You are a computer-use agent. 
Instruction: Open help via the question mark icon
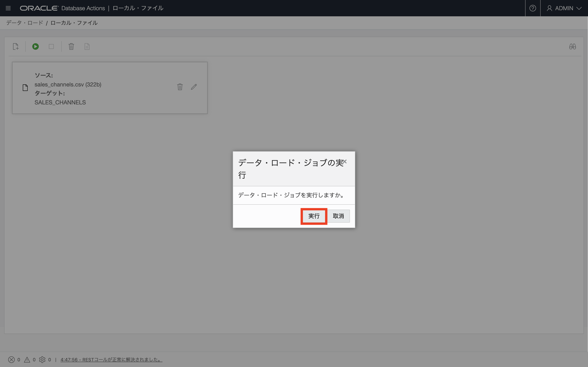(x=533, y=8)
